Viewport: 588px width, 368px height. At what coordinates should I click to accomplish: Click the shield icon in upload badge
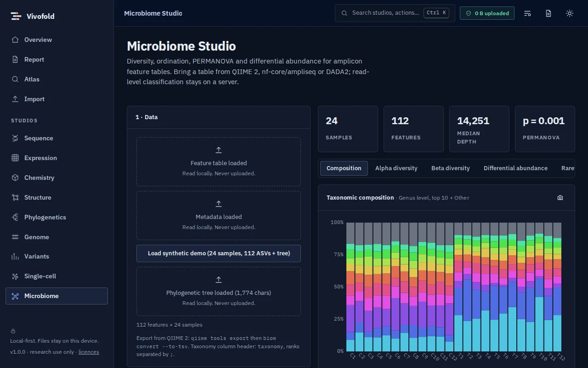tap(469, 13)
